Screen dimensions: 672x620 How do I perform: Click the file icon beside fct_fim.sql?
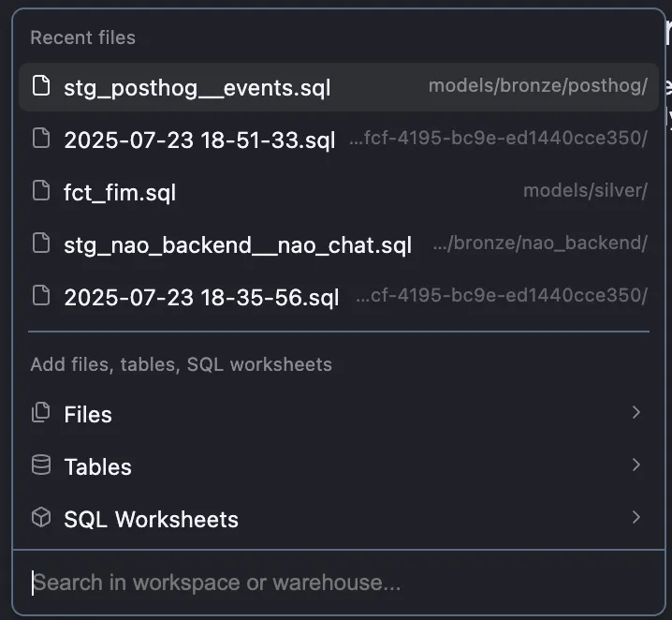pyautogui.click(x=40, y=192)
